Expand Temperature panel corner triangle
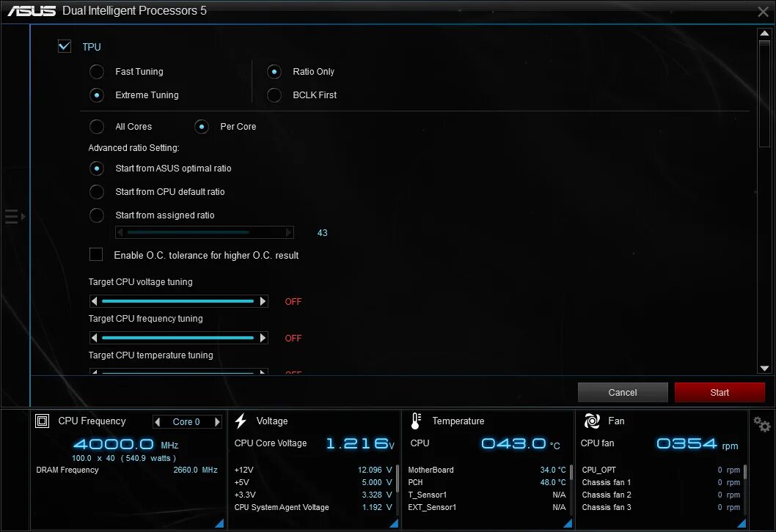This screenshot has height=532, width=776. point(568,523)
